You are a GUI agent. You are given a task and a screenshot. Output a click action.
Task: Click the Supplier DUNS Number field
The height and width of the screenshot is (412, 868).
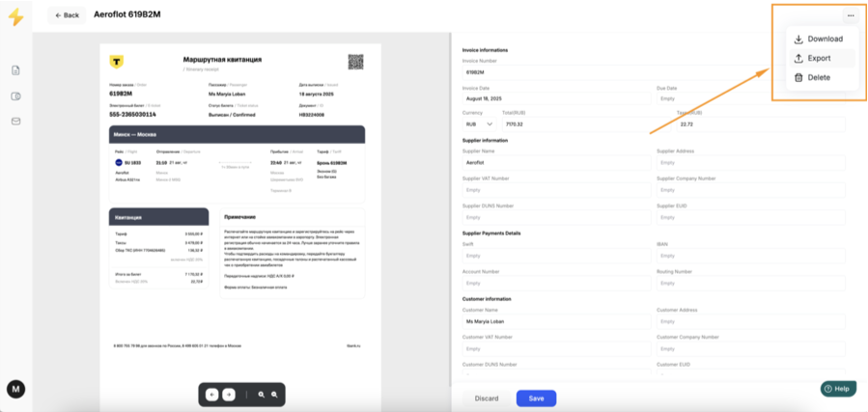tap(556, 217)
